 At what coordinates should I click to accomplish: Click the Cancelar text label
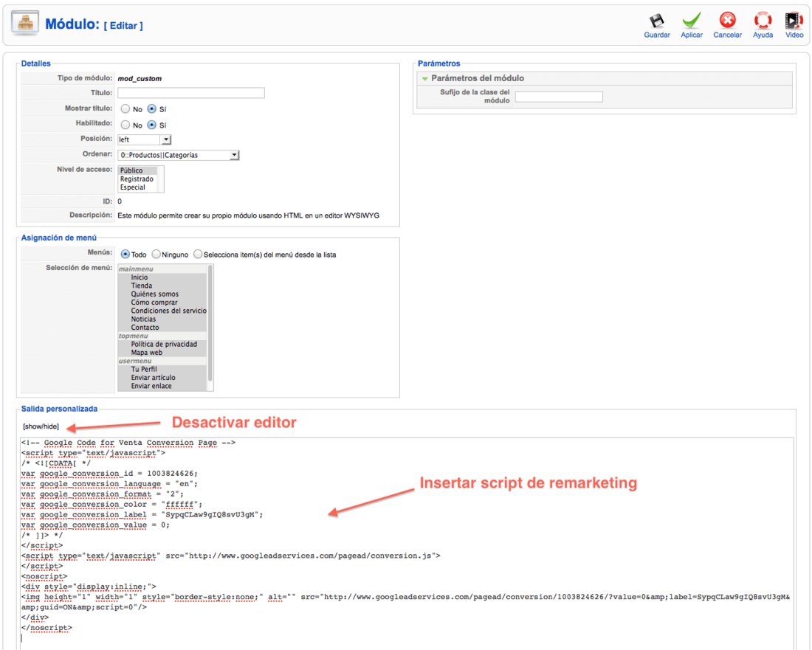pyautogui.click(x=728, y=35)
